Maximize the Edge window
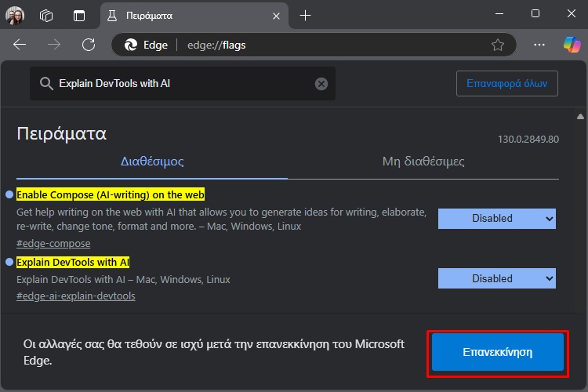This screenshot has width=588, height=392. [x=535, y=13]
